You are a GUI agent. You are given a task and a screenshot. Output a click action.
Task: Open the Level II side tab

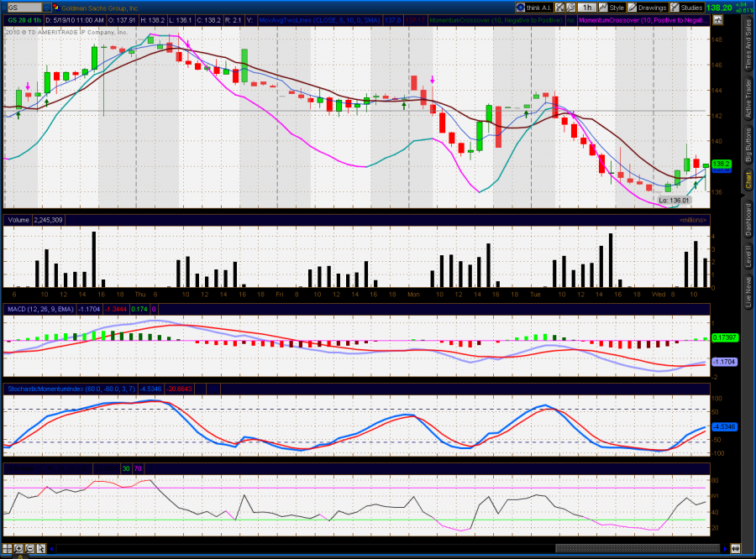point(748,256)
